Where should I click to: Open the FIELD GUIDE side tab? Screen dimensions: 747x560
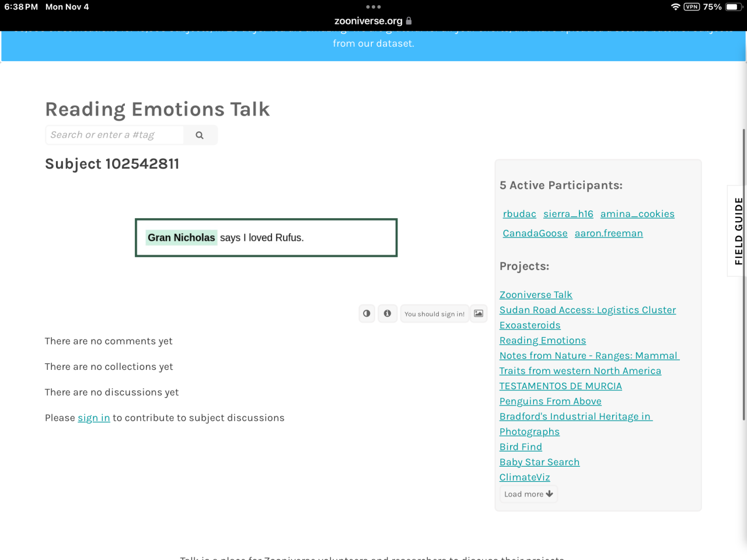click(738, 231)
